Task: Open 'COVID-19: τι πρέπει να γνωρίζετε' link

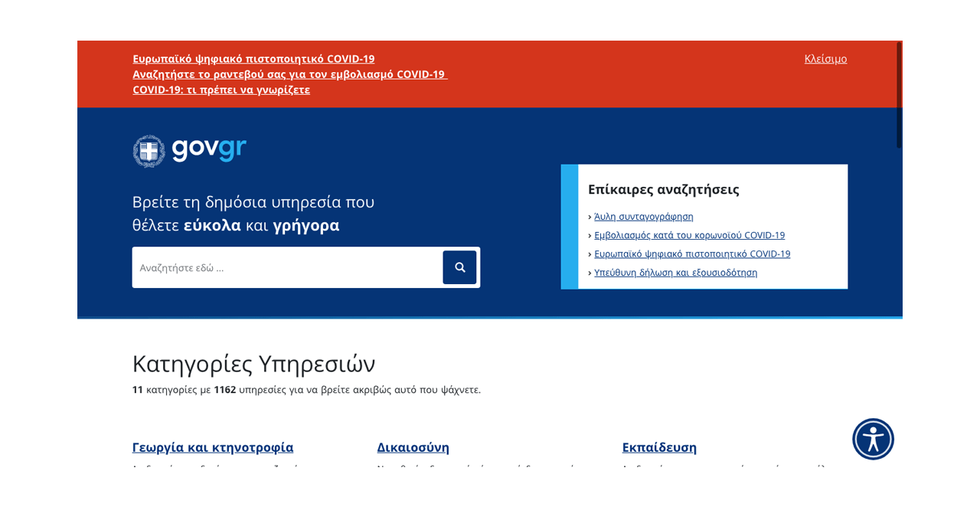Action: coord(221,90)
